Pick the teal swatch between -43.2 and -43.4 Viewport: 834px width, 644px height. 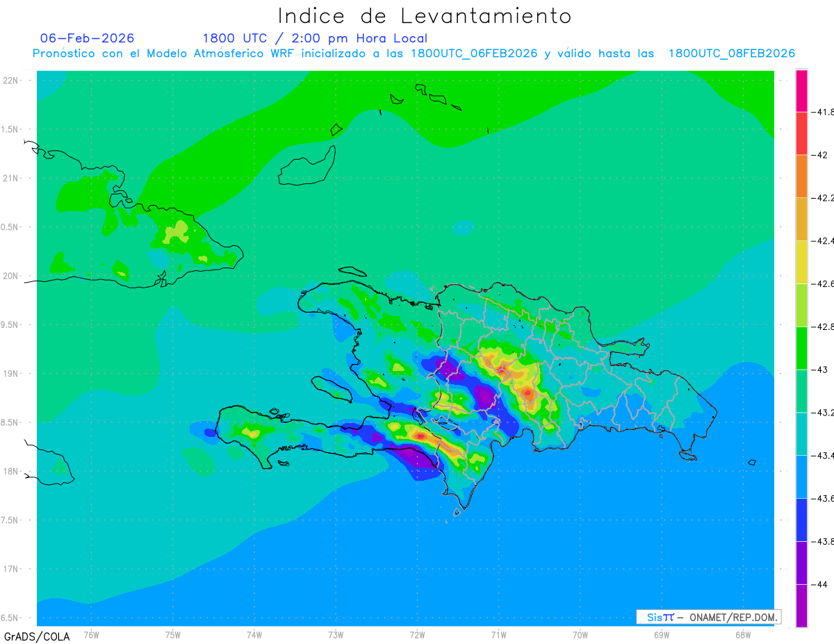click(x=801, y=434)
